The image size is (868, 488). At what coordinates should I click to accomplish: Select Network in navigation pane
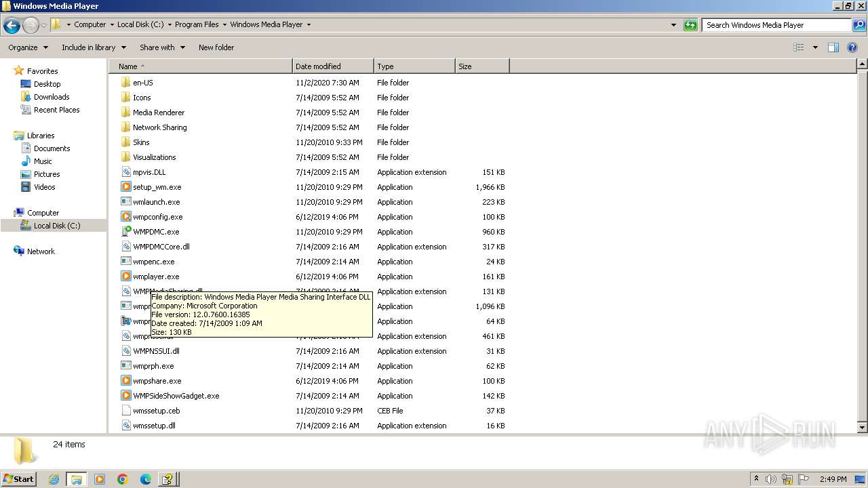click(x=41, y=251)
